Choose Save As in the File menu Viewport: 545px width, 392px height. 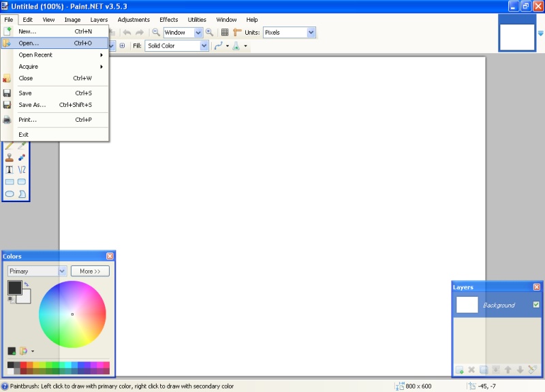point(31,104)
